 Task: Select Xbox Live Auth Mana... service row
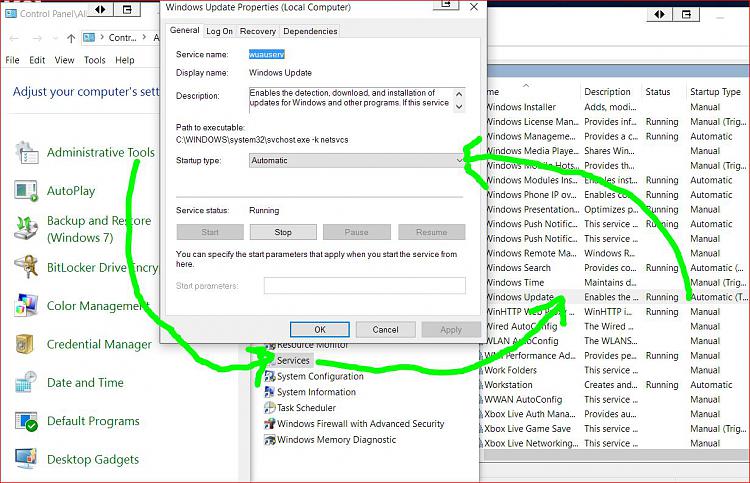pyautogui.click(x=615, y=414)
